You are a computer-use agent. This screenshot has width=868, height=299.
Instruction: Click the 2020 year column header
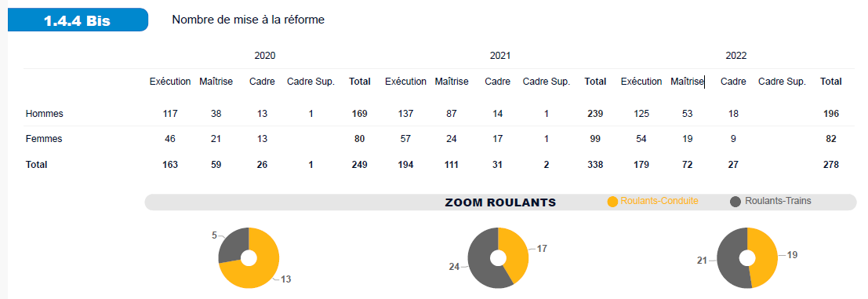(x=264, y=56)
